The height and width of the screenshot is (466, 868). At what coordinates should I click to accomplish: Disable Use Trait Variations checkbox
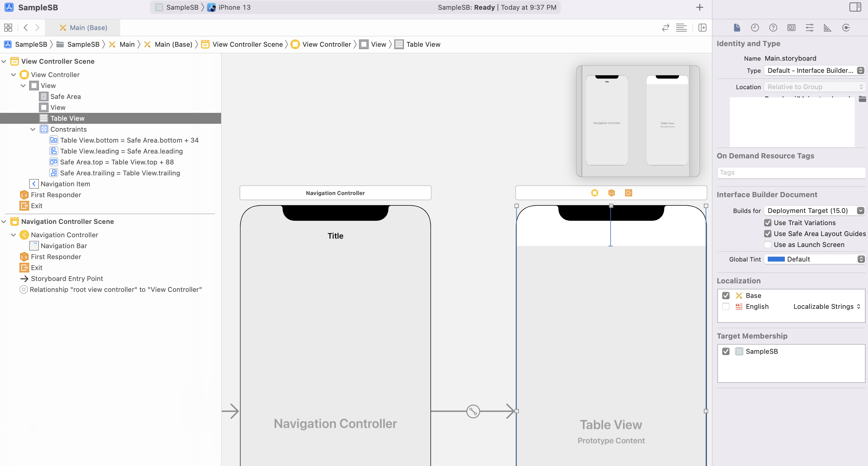(767, 223)
